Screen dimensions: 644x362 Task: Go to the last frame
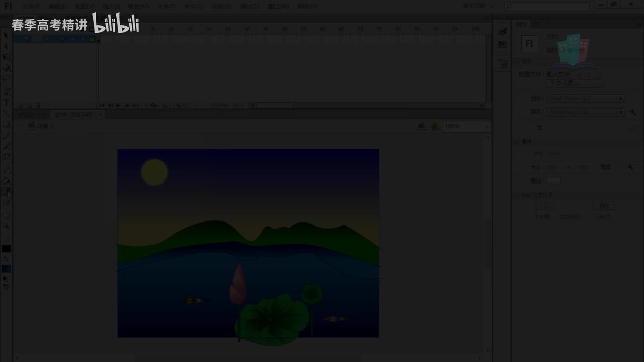click(135, 106)
